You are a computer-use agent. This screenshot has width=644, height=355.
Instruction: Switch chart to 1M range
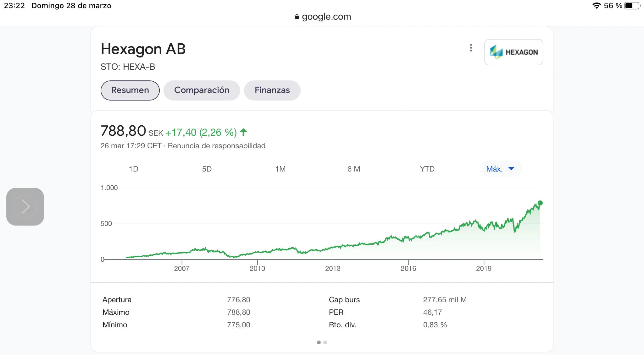[280, 169]
